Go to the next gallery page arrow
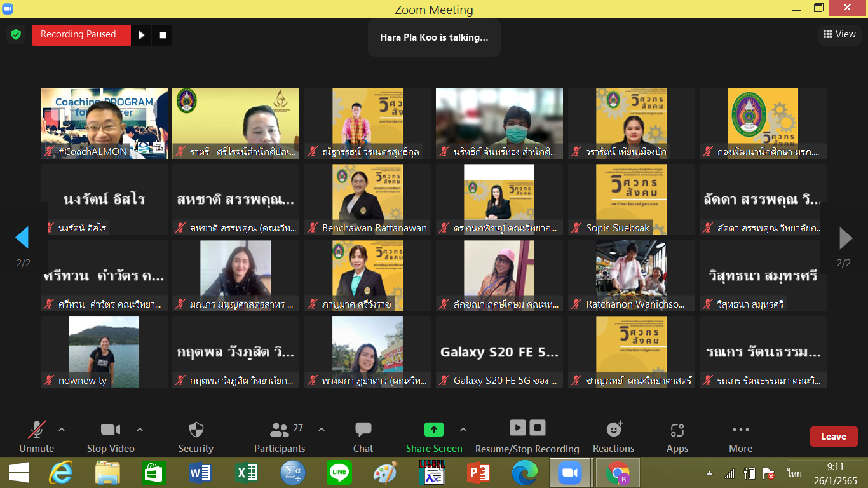 pos(846,238)
